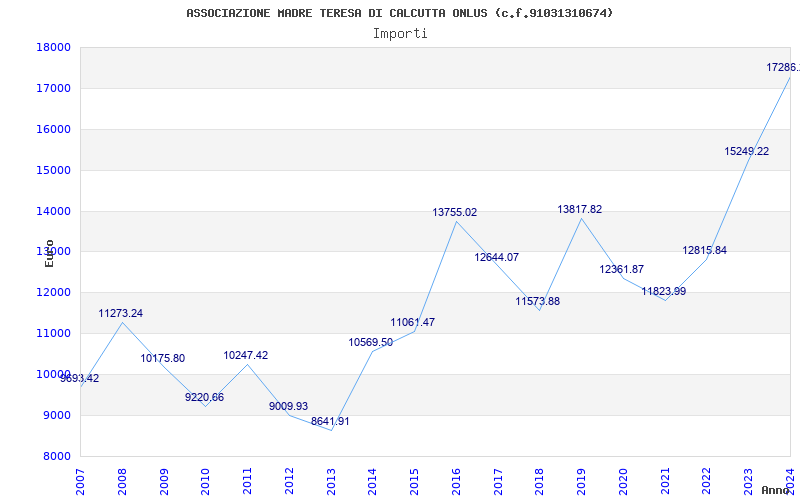Click the Anno x-axis label

point(776,490)
